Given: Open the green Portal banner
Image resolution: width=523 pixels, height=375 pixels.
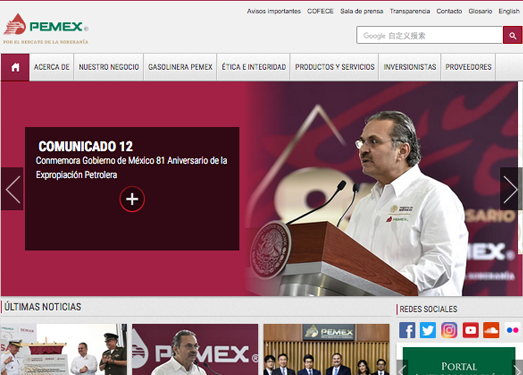Looking at the screenshot, I should pos(459,361).
